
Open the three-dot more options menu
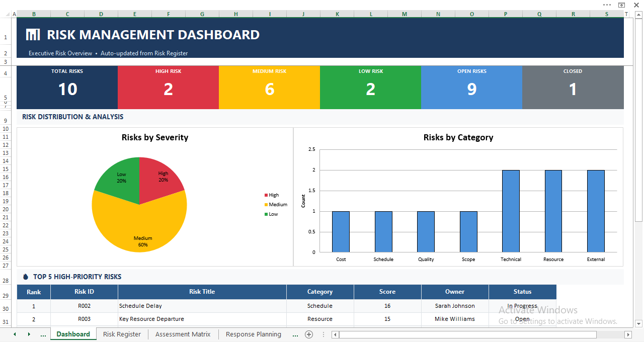(x=607, y=5)
